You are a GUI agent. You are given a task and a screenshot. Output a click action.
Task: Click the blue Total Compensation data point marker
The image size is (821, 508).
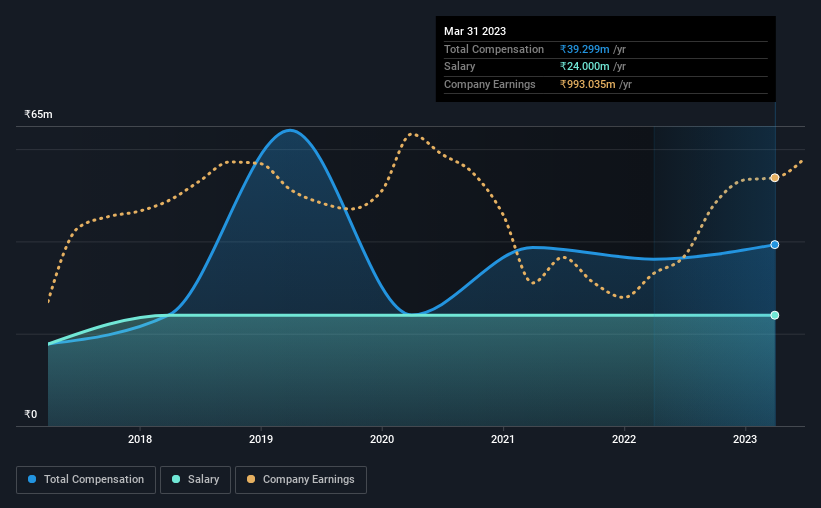click(x=774, y=245)
